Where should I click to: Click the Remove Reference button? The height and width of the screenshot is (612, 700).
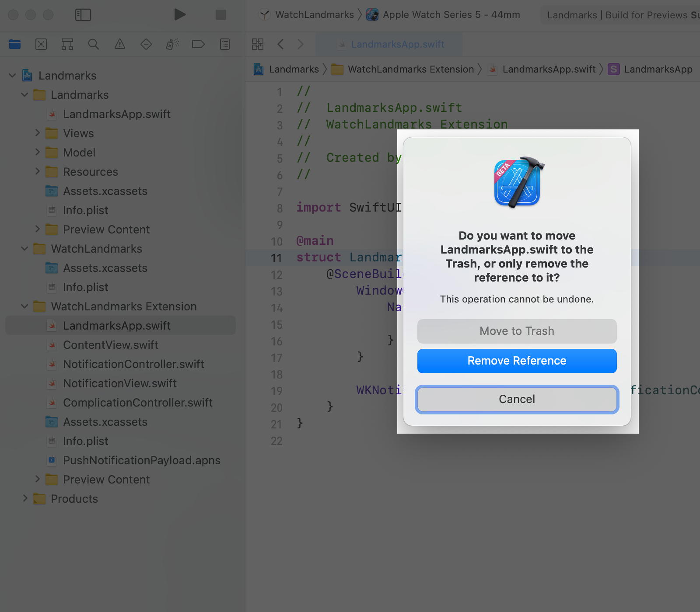click(x=517, y=361)
